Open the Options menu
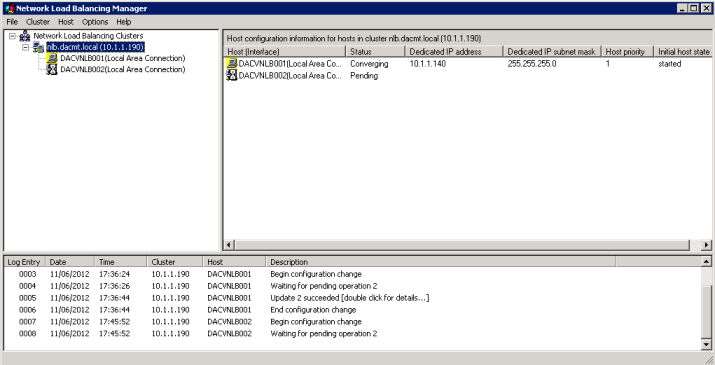The image size is (715, 365). point(95,22)
